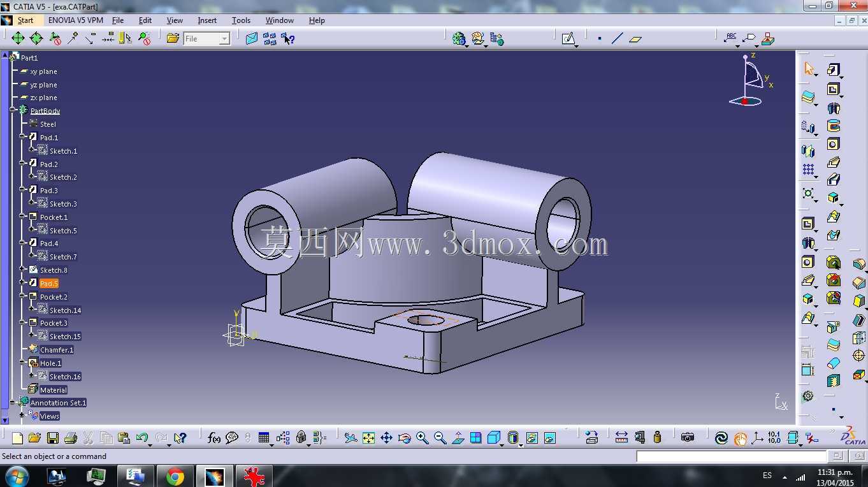
Task: Select the Material tree item
Action: click(x=53, y=389)
